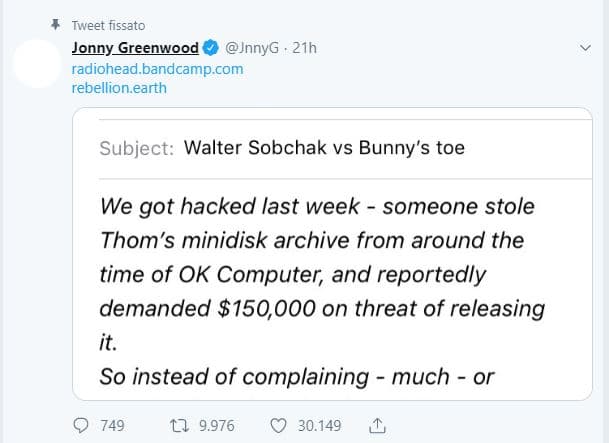Screen dimensions: 609x443
Task: Open the tweet's 21h timestamp
Action: click(x=304, y=49)
